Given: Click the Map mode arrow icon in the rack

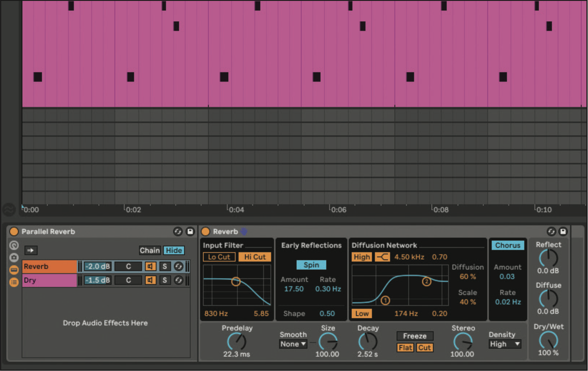Looking at the screenshot, I should click(x=30, y=250).
